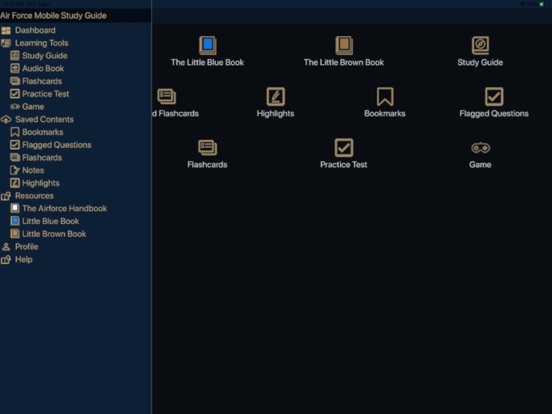Open the Flagged Questions checkmark tile
Screen dimensions: 552x414
[x=494, y=96]
